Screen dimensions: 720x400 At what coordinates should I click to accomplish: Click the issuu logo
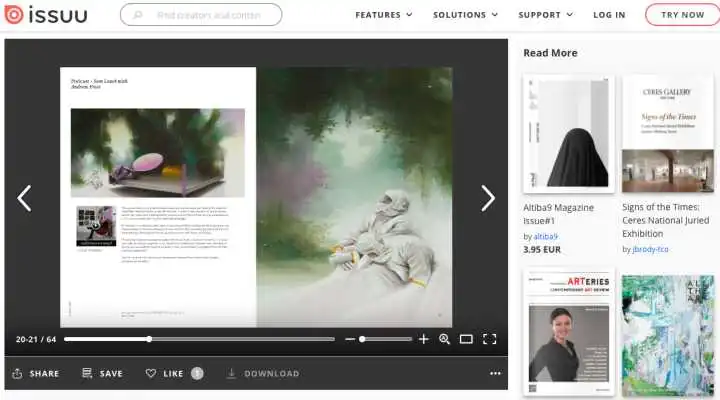(45, 15)
